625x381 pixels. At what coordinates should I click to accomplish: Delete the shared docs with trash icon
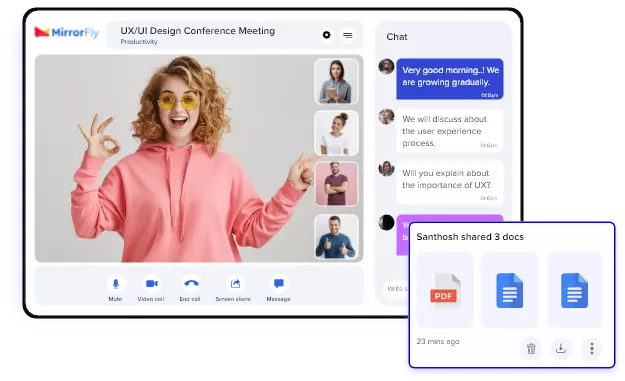click(x=531, y=348)
